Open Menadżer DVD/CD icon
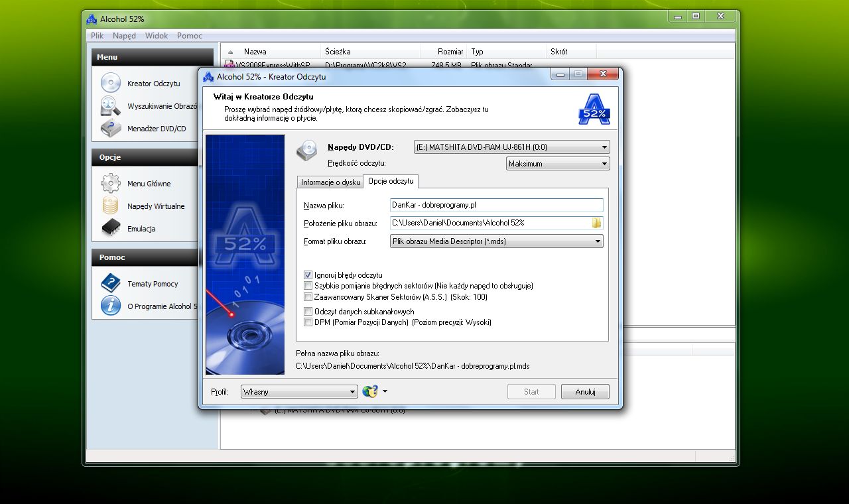The width and height of the screenshot is (849, 504). click(110, 128)
